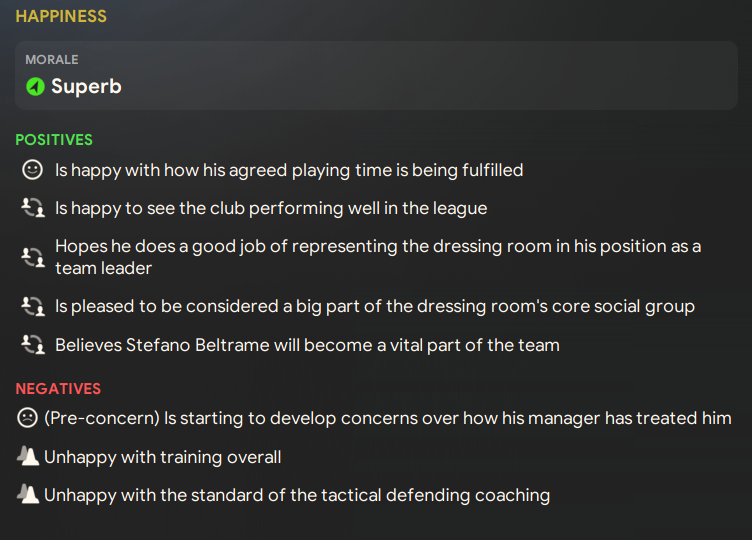Click the green Superb morale arrow icon
The image size is (752, 540).
pos(35,87)
